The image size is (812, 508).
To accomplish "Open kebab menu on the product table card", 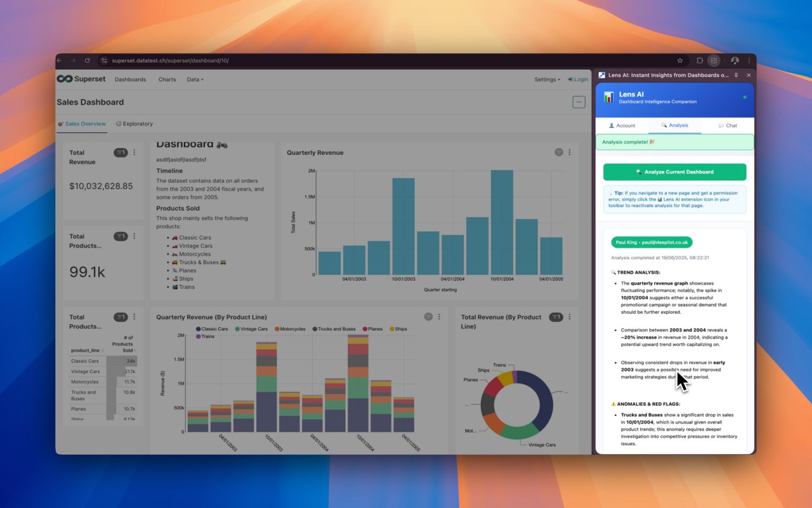I will pyautogui.click(x=134, y=317).
